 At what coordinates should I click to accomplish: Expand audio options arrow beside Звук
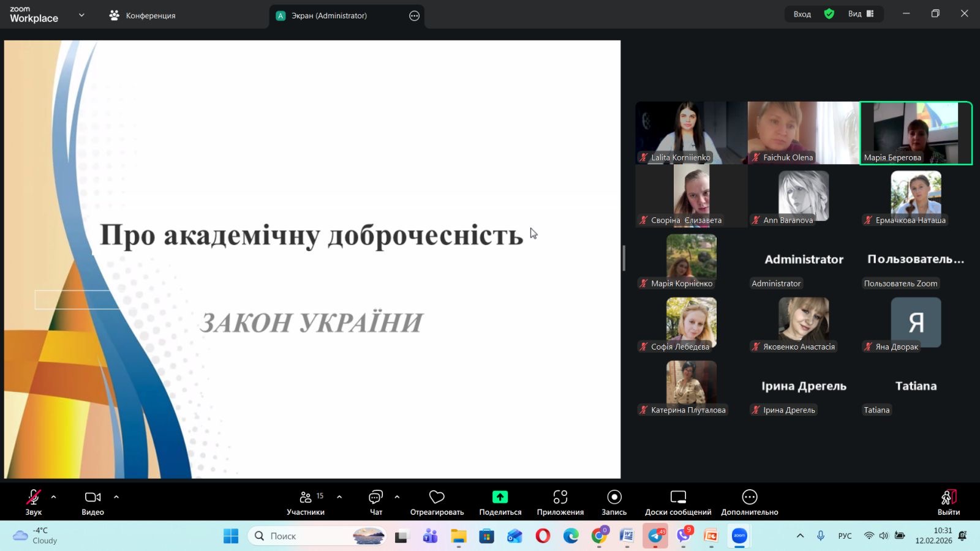pos(54,497)
